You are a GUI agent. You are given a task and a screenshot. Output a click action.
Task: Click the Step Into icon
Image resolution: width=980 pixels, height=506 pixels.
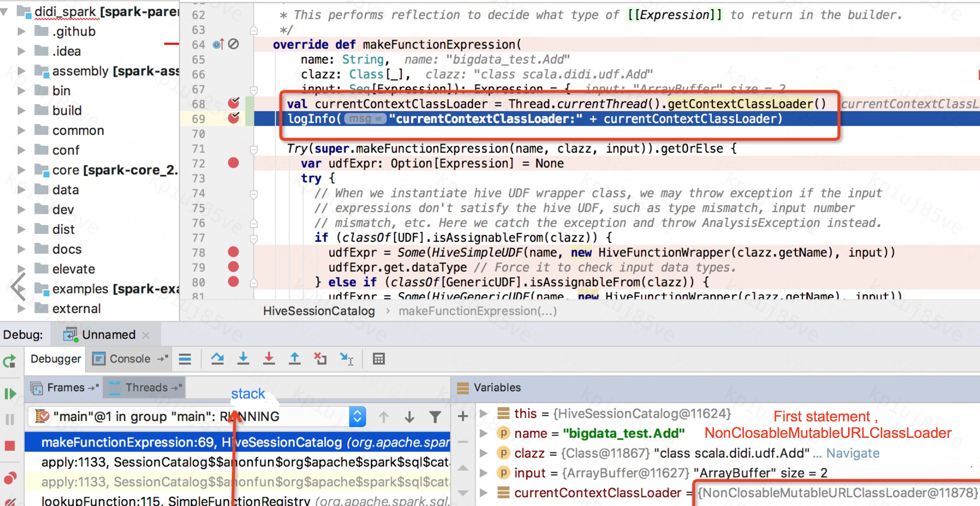243,359
